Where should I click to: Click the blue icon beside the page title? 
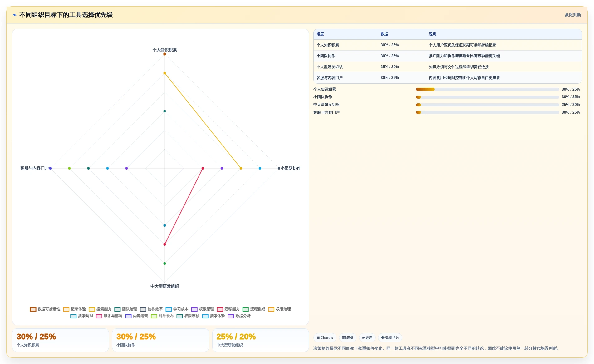tap(15, 15)
